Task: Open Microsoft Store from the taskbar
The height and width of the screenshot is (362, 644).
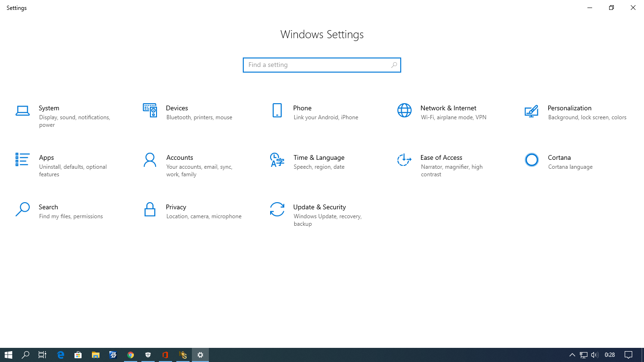Action: point(78,355)
